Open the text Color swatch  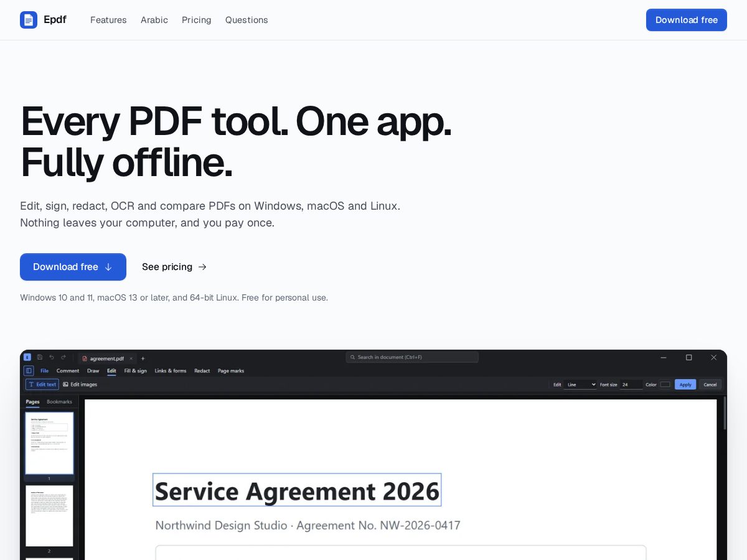pyautogui.click(x=665, y=385)
